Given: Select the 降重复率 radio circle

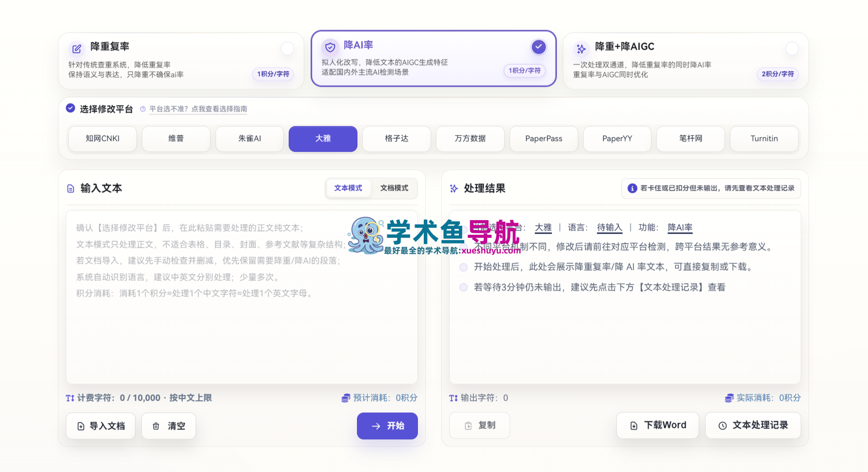Looking at the screenshot, I should pyautogui.click(x=288, y=48).
